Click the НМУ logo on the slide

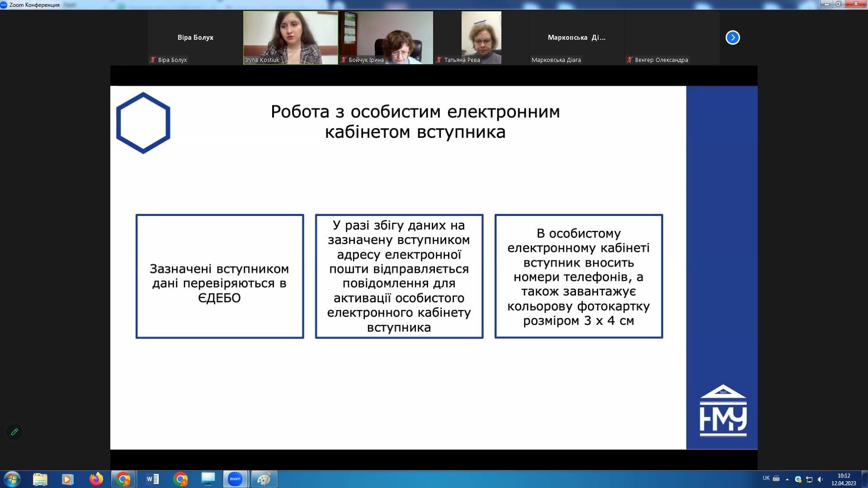tap(723, 410)
